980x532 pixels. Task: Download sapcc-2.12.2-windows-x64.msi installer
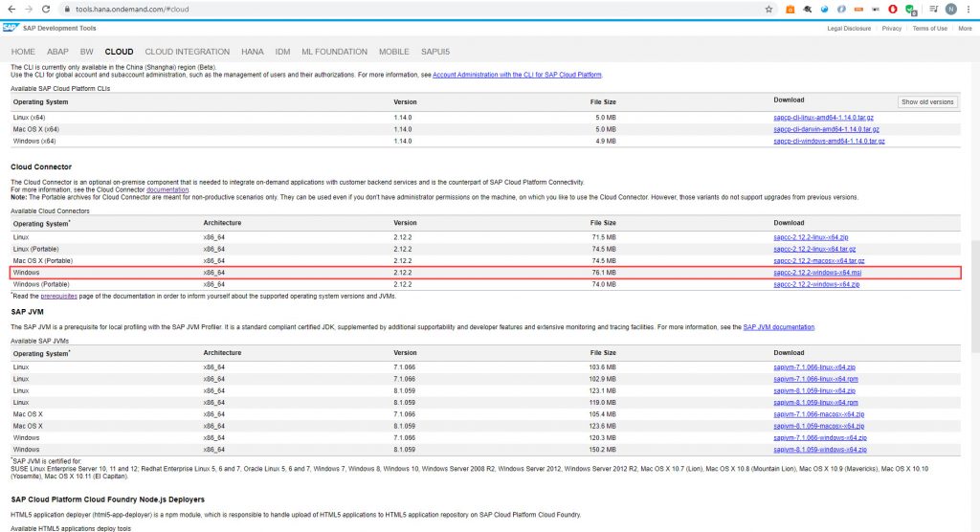817,274
